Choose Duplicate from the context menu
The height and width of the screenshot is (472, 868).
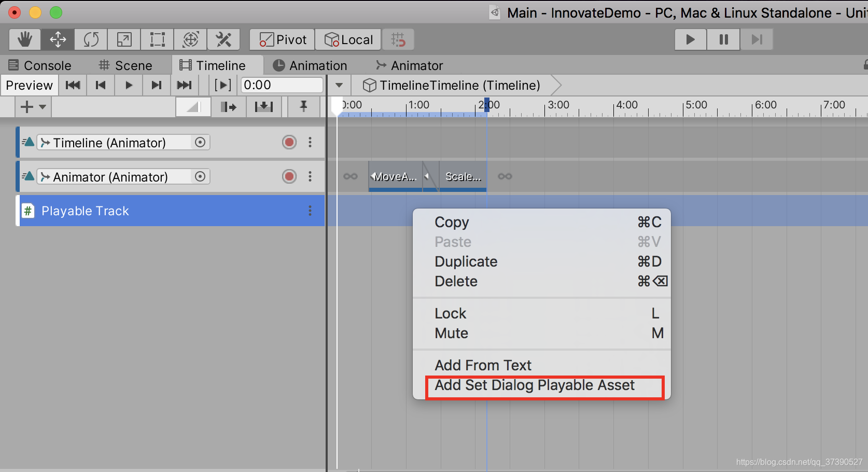tap(541, 261)
